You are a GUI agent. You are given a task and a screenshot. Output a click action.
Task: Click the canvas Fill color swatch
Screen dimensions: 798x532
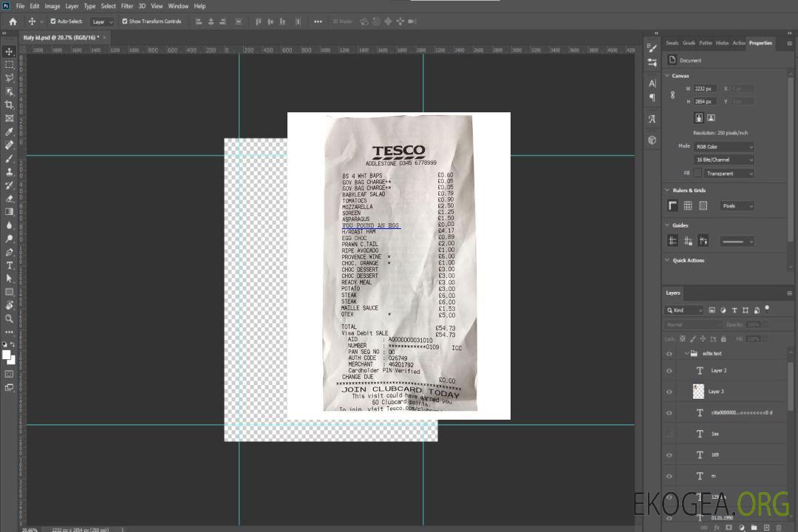698,173
